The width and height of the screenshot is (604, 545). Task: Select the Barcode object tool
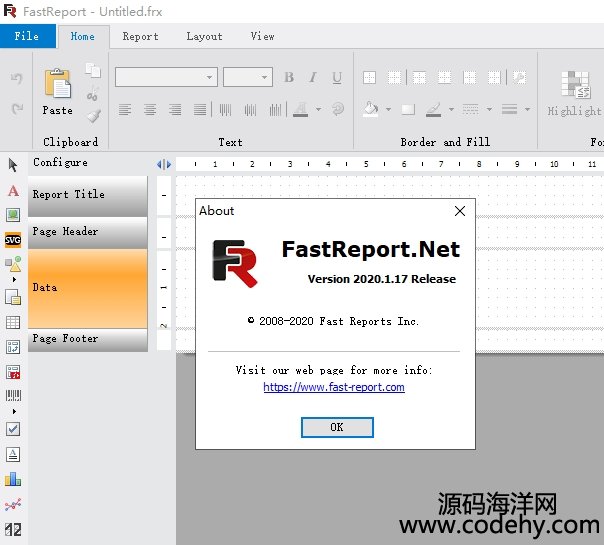[x=13, y=396]
